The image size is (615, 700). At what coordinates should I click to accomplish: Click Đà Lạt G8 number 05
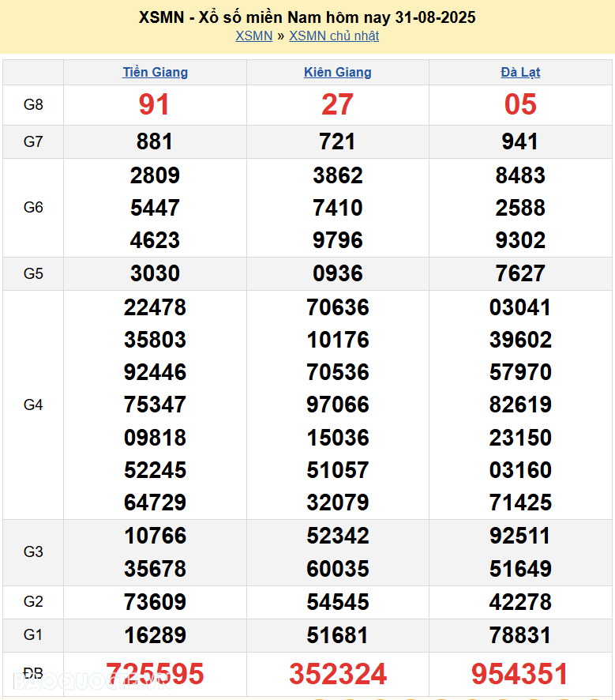coord(520,104)
